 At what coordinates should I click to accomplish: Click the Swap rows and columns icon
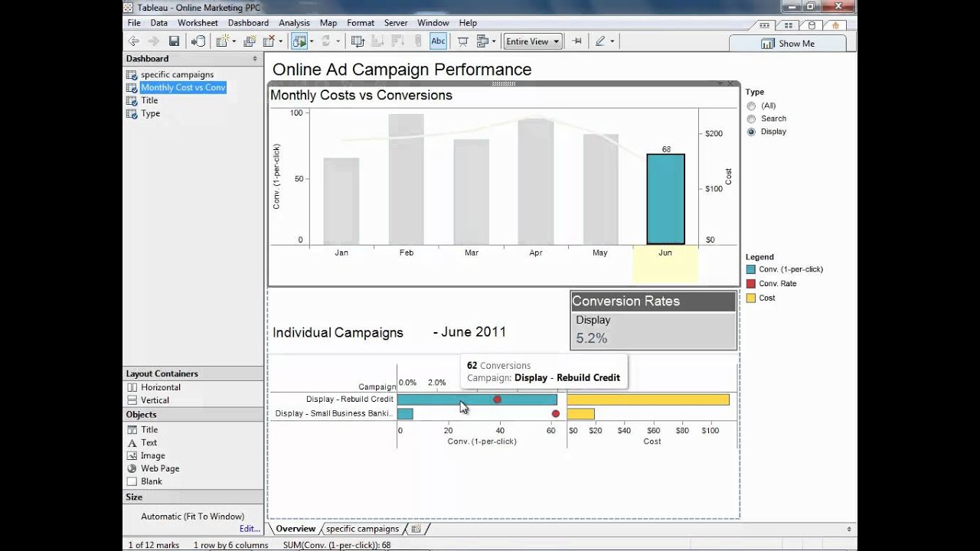357,41
